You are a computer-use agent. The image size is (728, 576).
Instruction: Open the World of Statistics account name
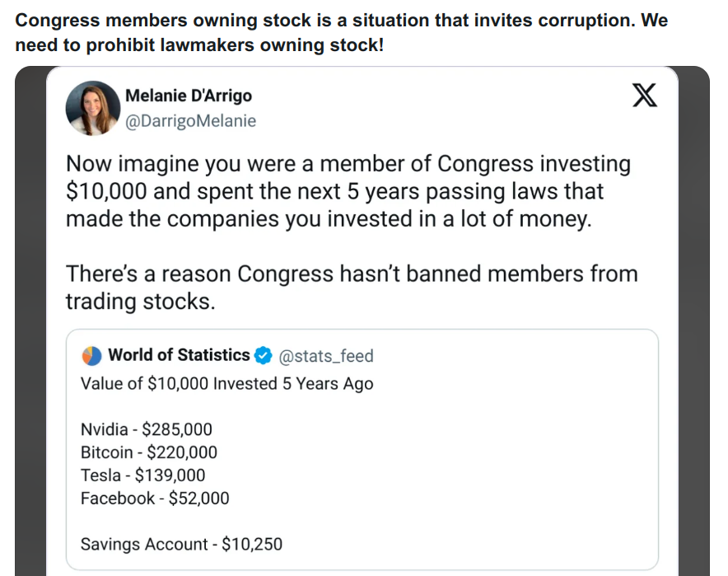[x=179, y=355]
